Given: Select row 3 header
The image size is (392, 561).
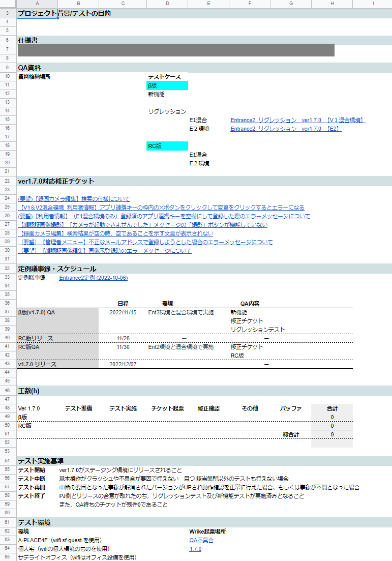Looking at the screenshot, I should [x=8, y=13].
